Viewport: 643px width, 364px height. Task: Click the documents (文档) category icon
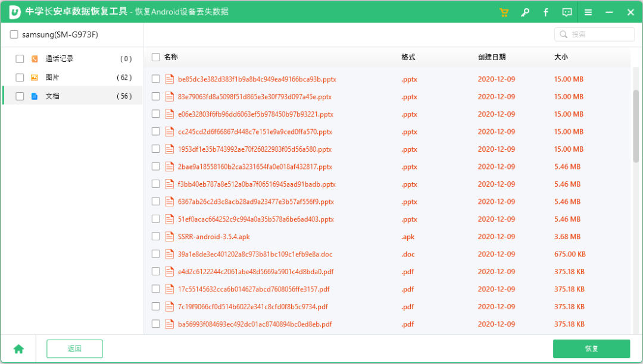(35, 96)
